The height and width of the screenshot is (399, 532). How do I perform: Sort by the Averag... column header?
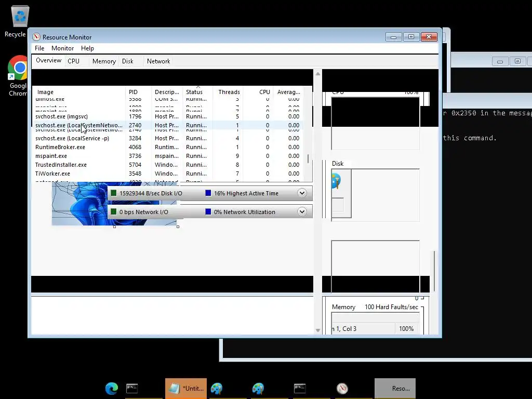[x=288, y=92]
